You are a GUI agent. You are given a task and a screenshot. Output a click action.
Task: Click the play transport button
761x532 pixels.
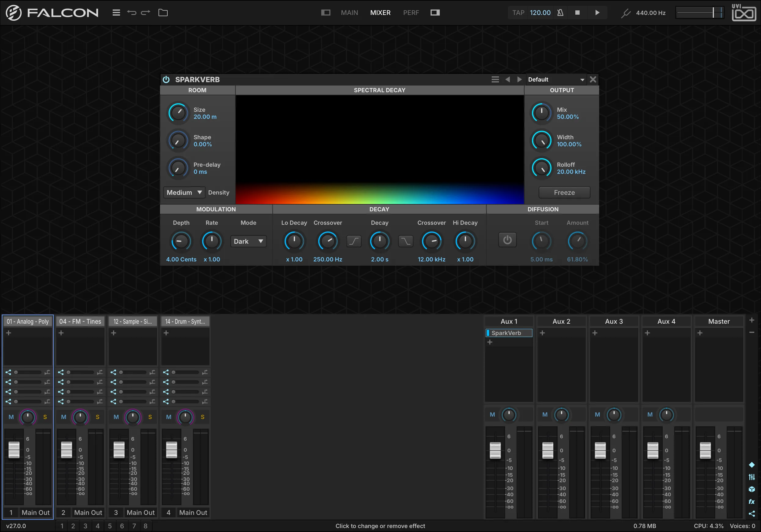(597, 13)
